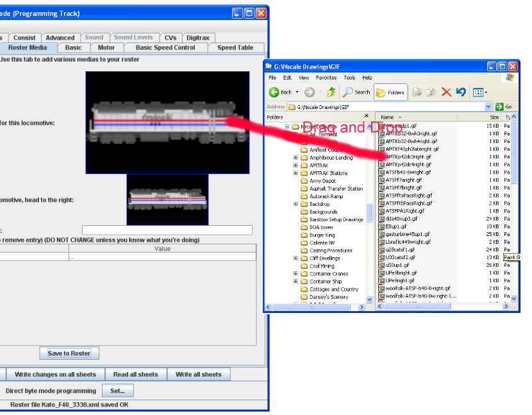Click the Go button beside address bar

click(504, 106)
